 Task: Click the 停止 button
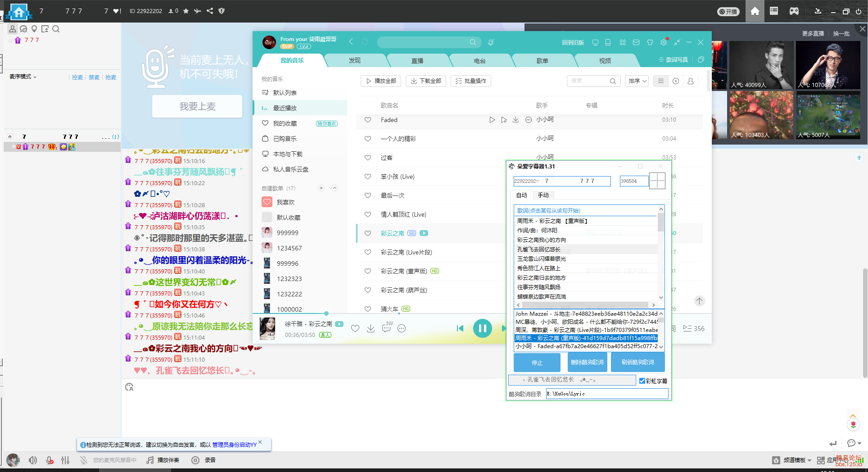click(537, 363)
